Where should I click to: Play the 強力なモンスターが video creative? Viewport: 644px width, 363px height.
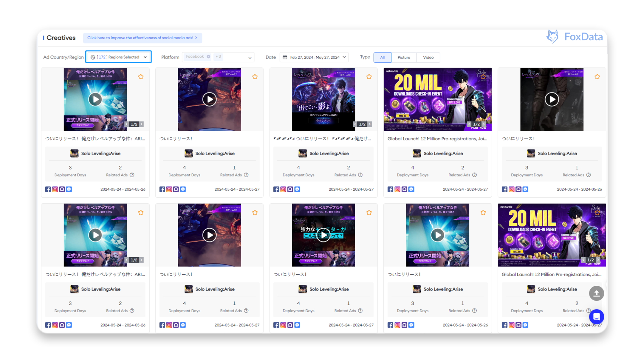tap(323, 235)
